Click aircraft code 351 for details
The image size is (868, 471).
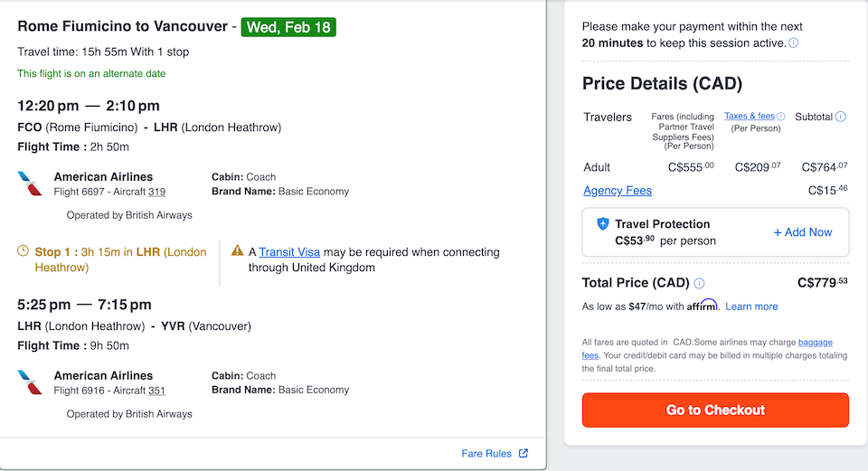tap(156, 391)
